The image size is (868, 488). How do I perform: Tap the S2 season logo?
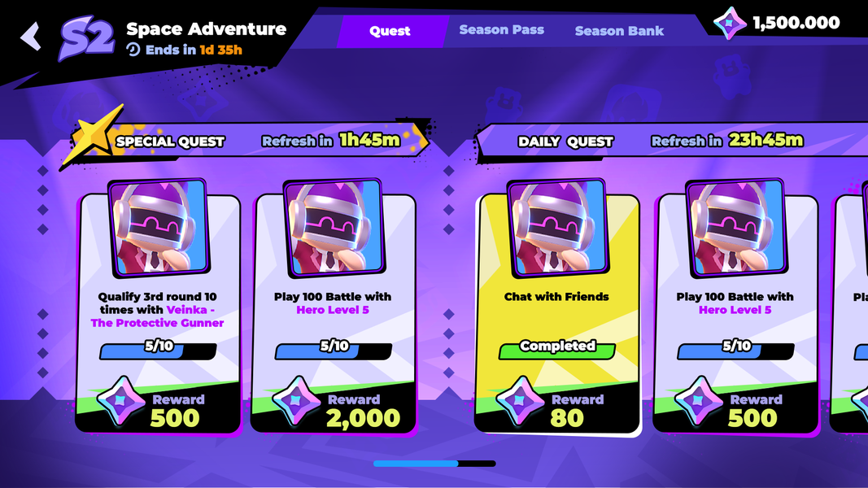tap(86, 39)
